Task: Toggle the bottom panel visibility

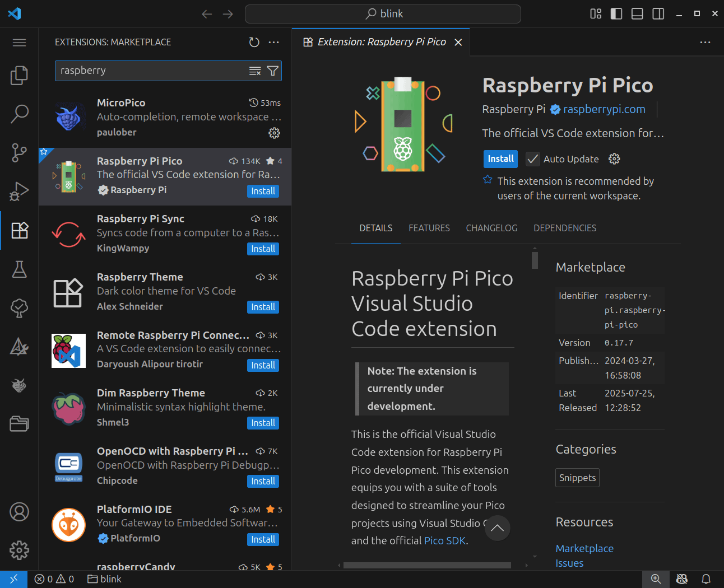Action: (x=637, y=14)
